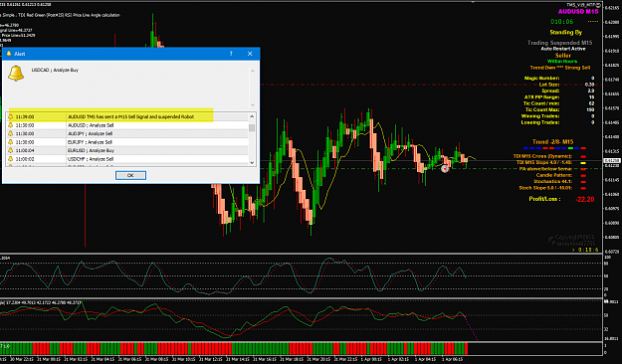Click yellow indicator beside 'TDI M15 Slope'

coord(583,163)
